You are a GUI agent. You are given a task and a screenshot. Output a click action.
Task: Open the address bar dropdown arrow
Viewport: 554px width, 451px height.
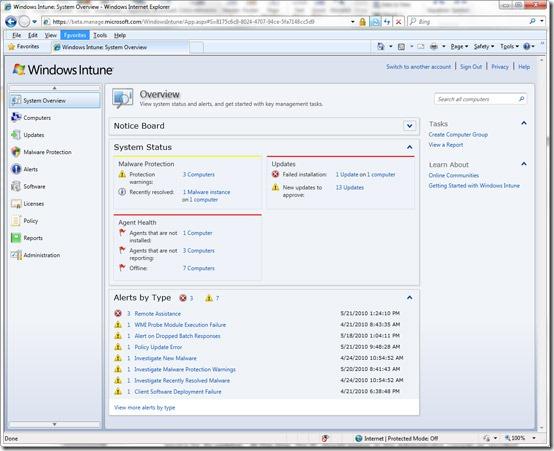[353, 22]
